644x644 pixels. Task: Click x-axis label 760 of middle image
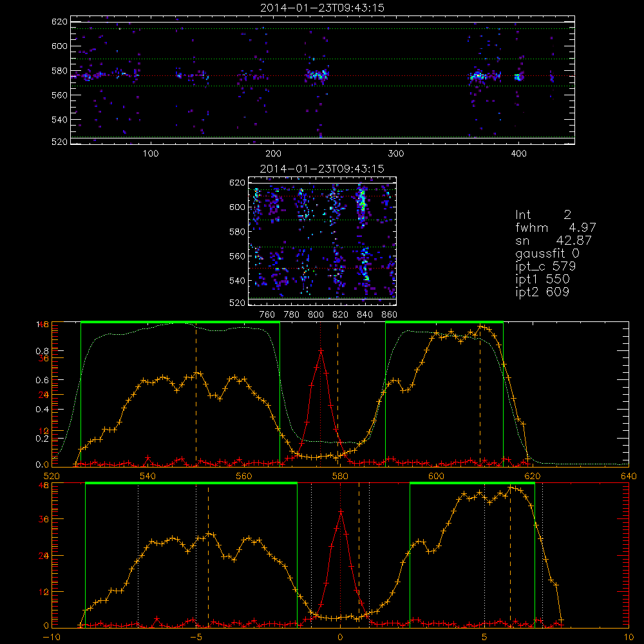[x=267, y=315]
